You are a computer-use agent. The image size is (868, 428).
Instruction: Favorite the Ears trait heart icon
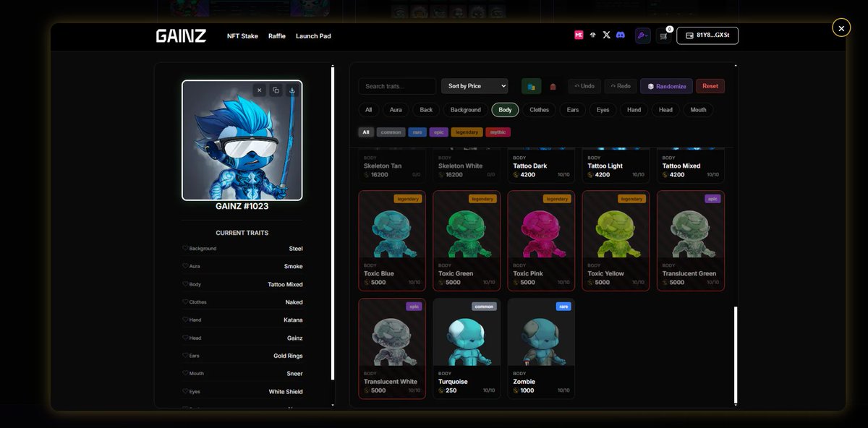(185, 356)
